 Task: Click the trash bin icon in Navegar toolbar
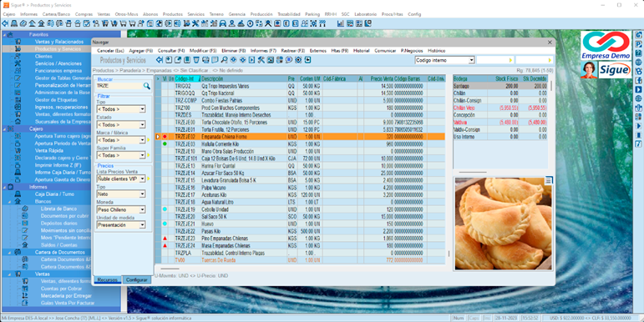[196, 60]
